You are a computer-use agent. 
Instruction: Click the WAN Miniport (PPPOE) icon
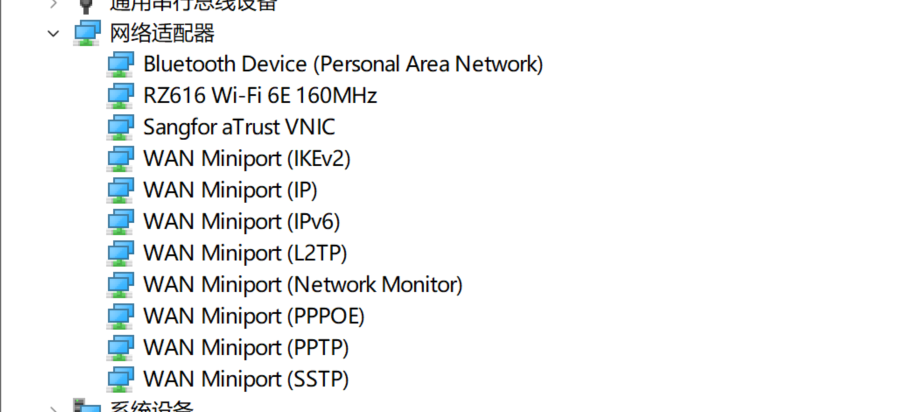click(121, 317)
